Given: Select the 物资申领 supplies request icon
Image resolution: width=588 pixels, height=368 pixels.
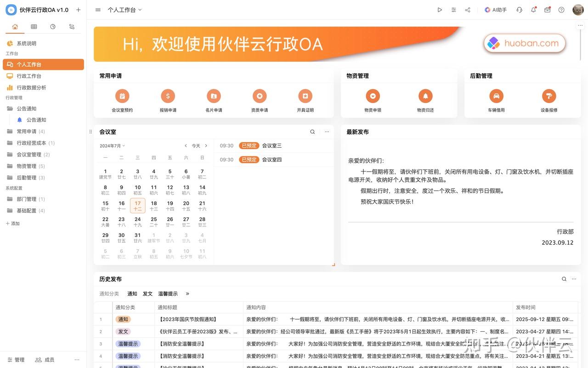Looking at the screenshot, I should coord(373,96).
